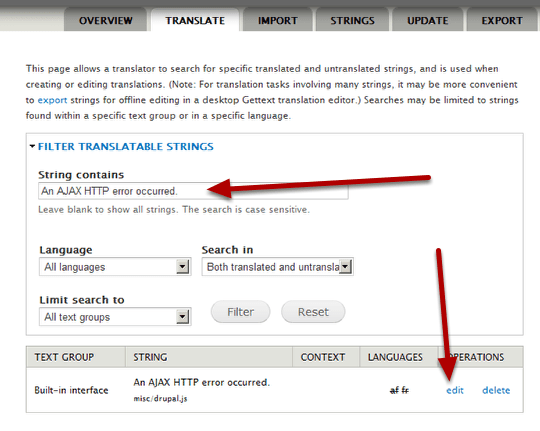
Task: Click the Search in dropdown arrow
Action: point(345,267)
